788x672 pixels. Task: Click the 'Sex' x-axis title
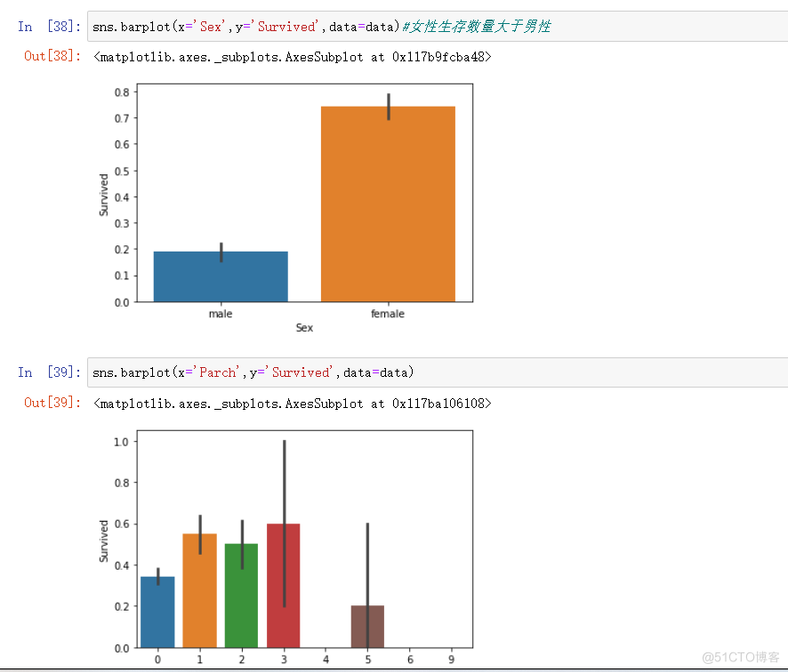[304, 328]
